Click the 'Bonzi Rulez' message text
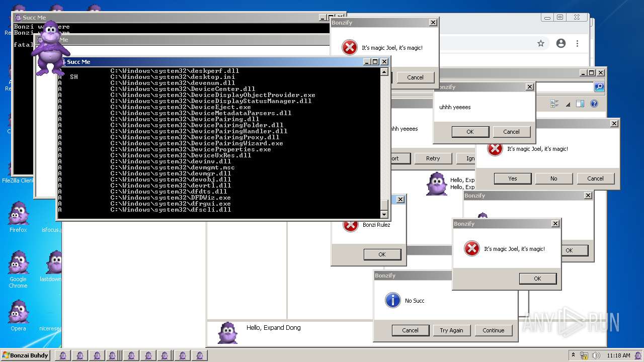 coord(376,225)
